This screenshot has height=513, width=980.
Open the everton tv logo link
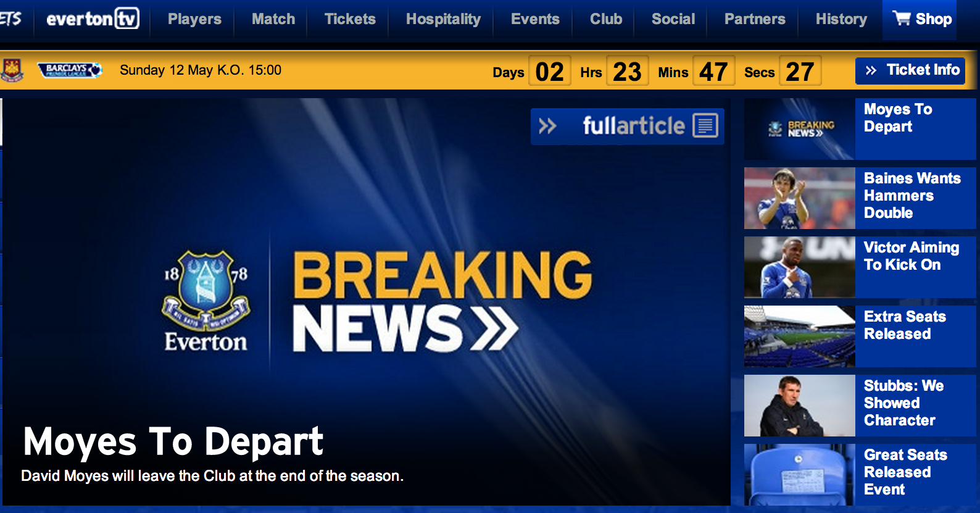pos(93,19)
